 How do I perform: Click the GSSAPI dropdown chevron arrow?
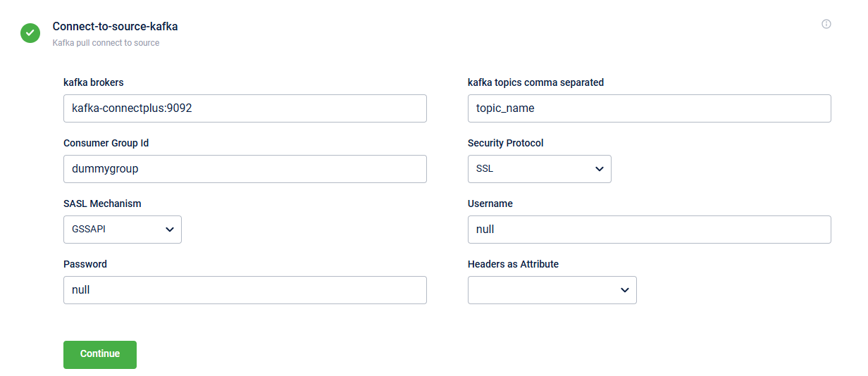pyautogui.click(x=170, y=230)
